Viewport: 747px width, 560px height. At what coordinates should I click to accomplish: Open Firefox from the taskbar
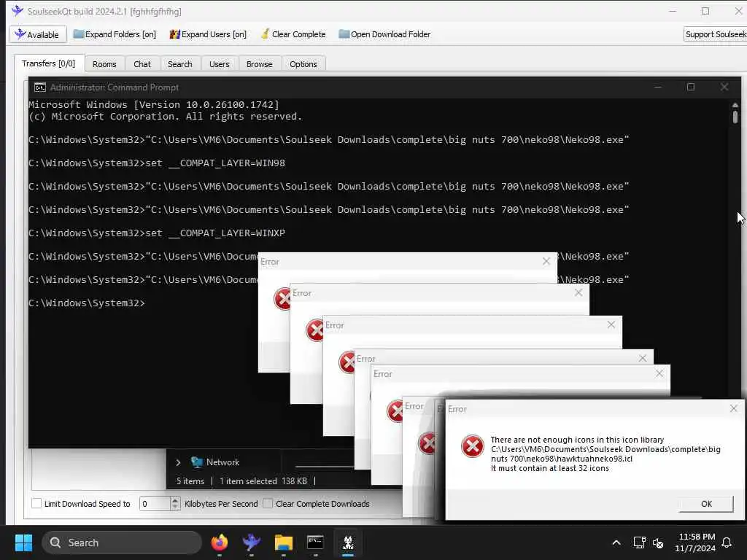219,542
